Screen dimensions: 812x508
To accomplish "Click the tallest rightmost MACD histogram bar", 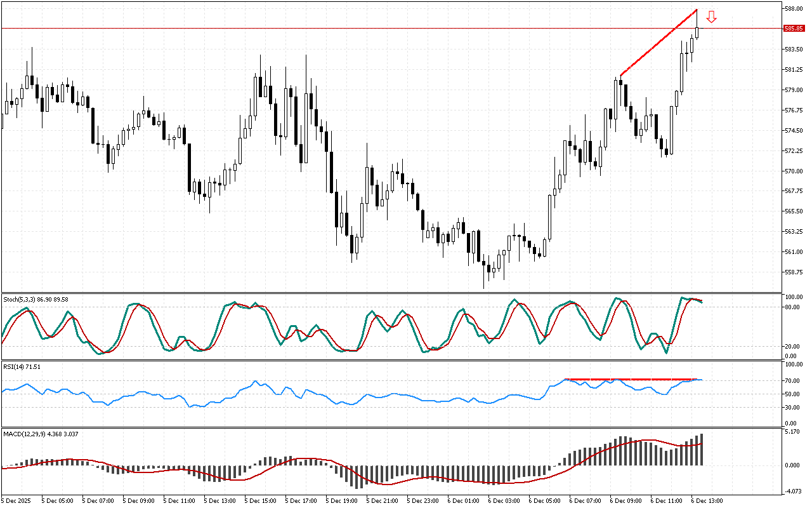I will click(702, 450).
